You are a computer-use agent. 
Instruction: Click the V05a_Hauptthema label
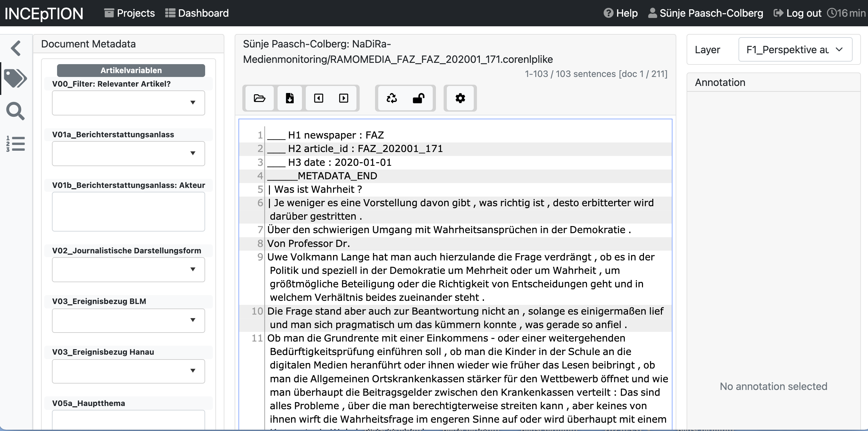click(x=88, y=403)
